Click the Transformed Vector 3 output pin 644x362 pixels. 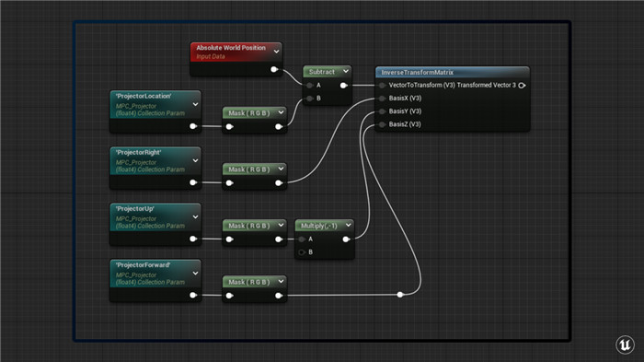tap(522, 85)
